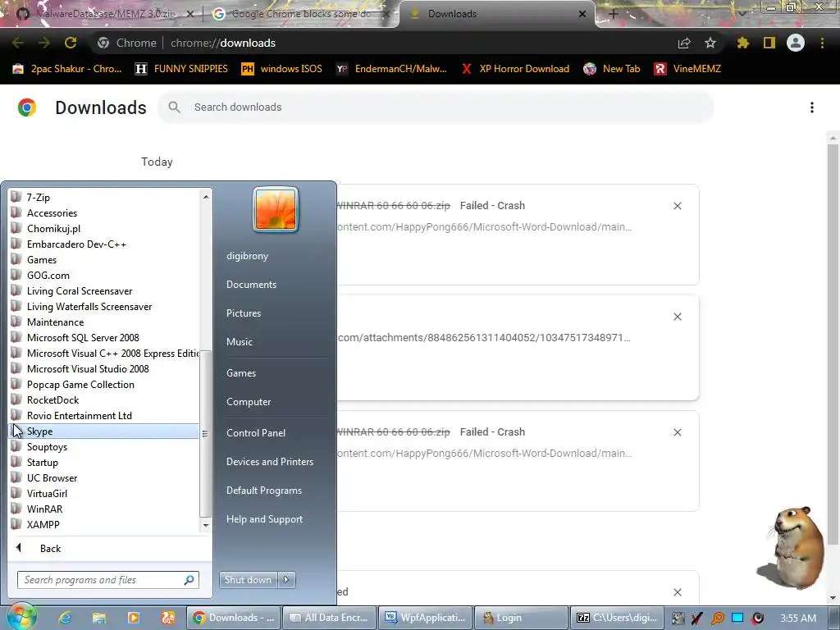Expand Rovio Entertainment Ltd folder
The image size is (840, 630).
pos(104,415)
